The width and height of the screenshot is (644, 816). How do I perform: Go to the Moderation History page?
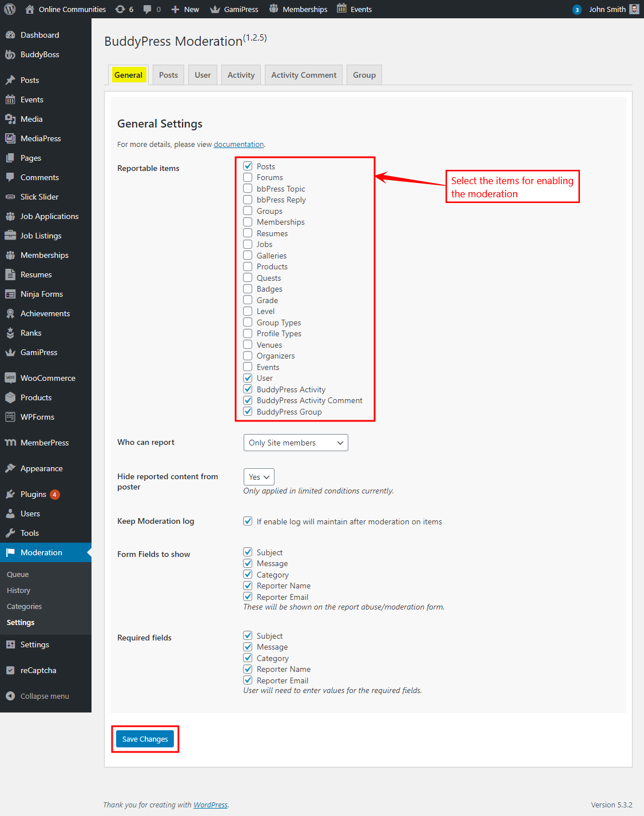pyautogui.click(x=18, y=590)
